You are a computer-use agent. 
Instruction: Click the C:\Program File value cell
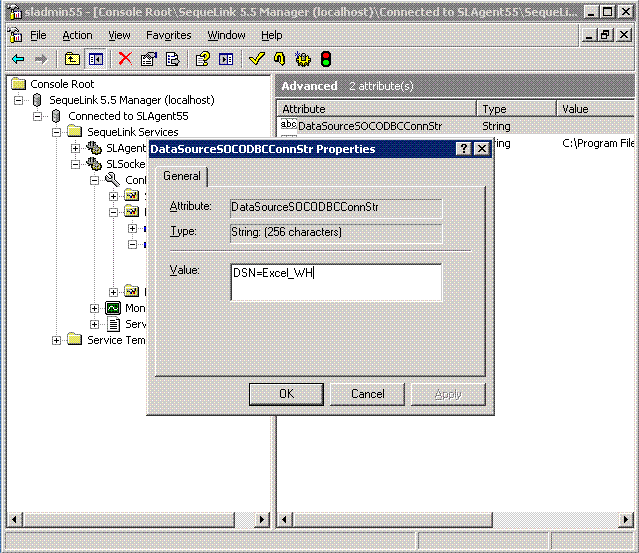597,143
